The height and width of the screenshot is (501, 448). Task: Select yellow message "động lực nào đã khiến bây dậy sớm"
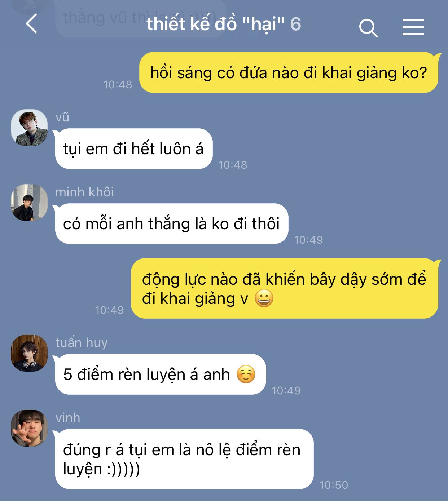pos(285,288)
